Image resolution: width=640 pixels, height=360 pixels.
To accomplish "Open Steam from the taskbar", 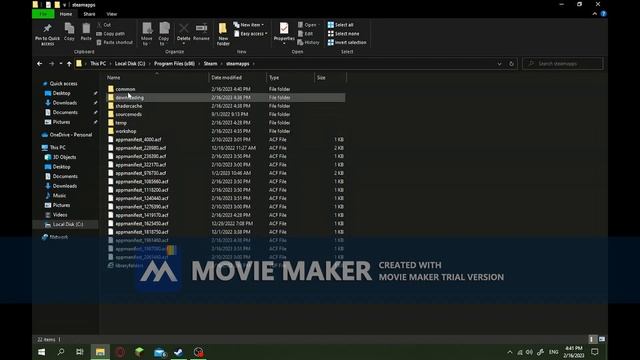I will pyautogui.click(x=178, y=352).
